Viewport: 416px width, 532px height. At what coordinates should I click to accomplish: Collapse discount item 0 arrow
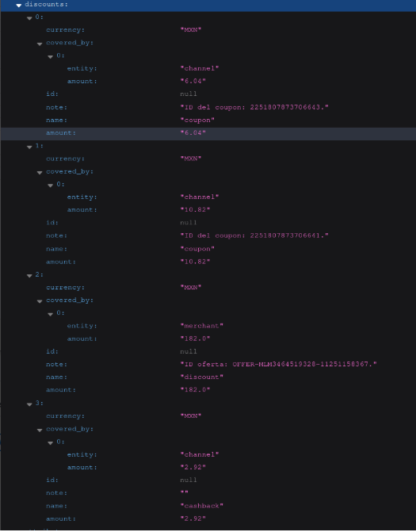click(x=29, y=18)
